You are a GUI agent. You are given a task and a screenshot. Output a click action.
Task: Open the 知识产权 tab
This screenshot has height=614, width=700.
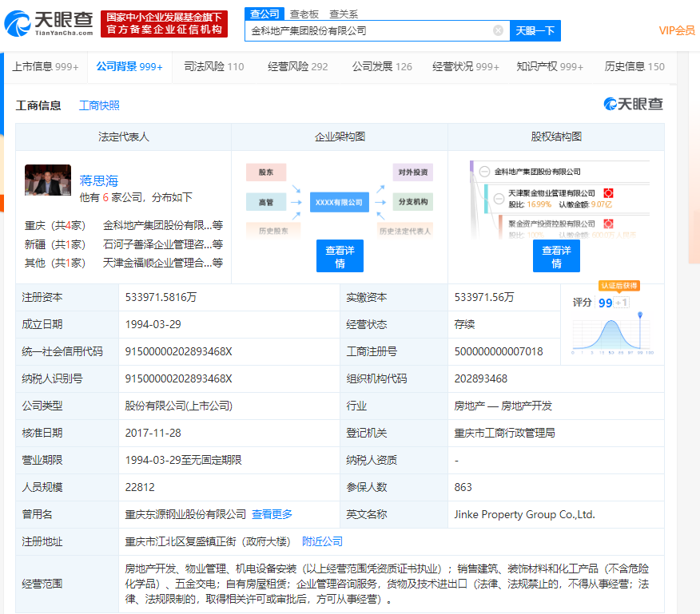pyautogui.click(x=549, y=66)
